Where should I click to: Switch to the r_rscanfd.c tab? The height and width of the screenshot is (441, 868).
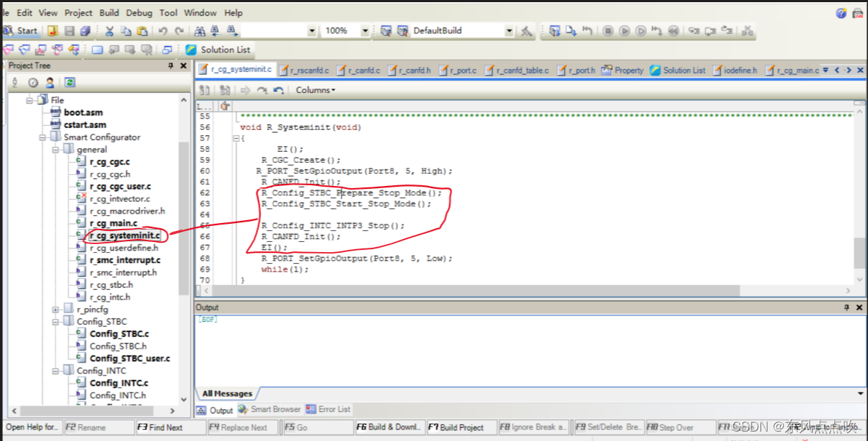[x=305, y=70]
